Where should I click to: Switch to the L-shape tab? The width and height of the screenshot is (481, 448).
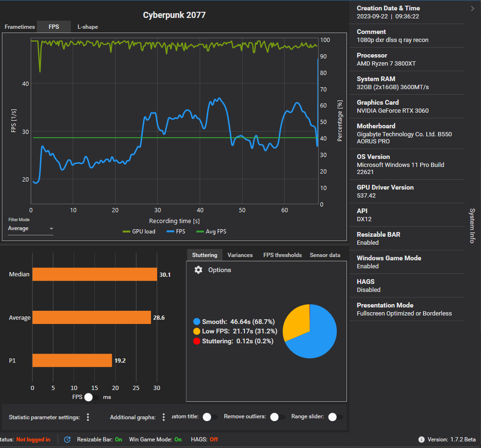click(x=88, y=27)
